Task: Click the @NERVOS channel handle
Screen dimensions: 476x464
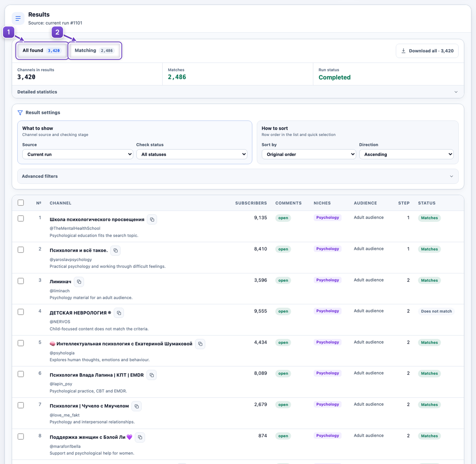Action: click(x=60, y=322)
